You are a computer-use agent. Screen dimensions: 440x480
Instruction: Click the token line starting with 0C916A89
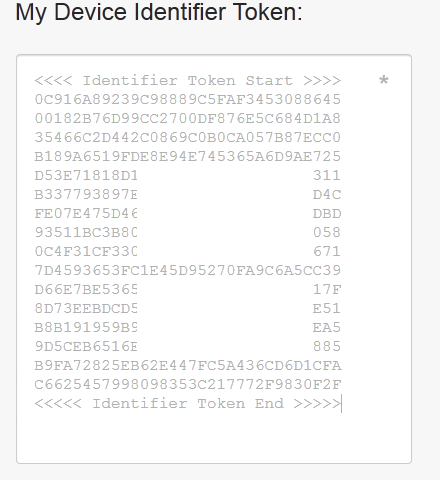pos(188,100)
